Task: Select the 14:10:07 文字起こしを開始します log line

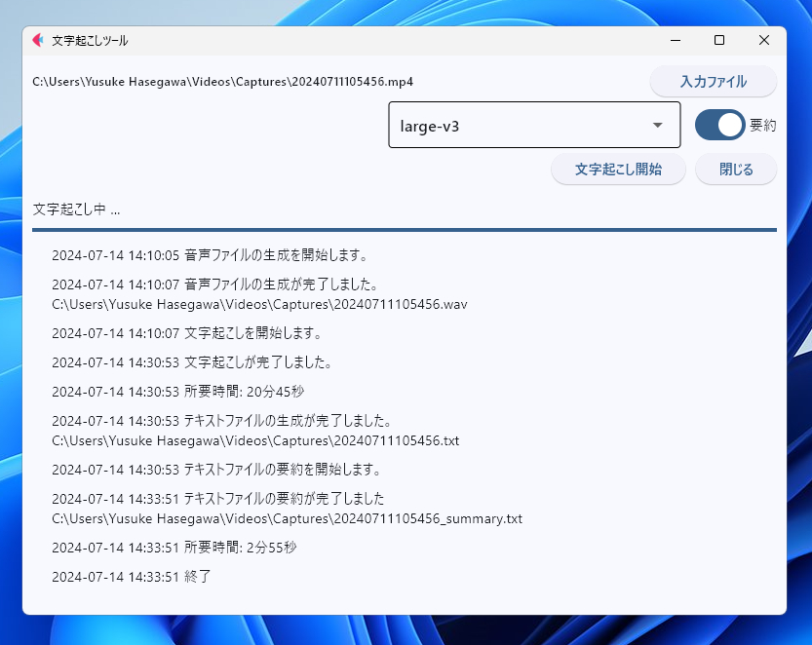Action: click(187, 333)
